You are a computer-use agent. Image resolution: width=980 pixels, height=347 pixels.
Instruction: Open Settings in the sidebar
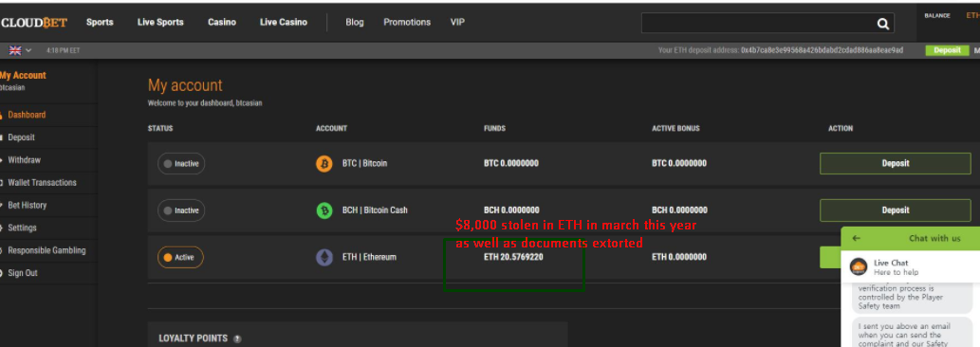coord(22,228)
